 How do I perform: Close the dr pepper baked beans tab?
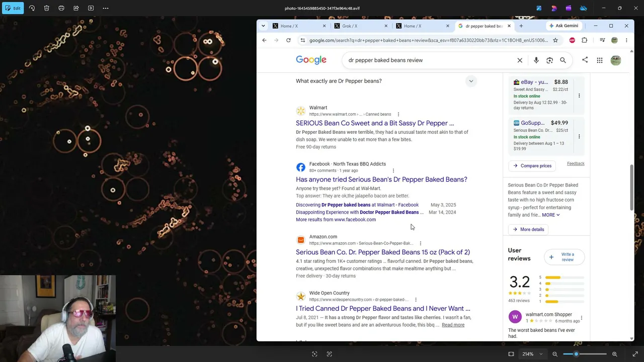click(509, 26)
